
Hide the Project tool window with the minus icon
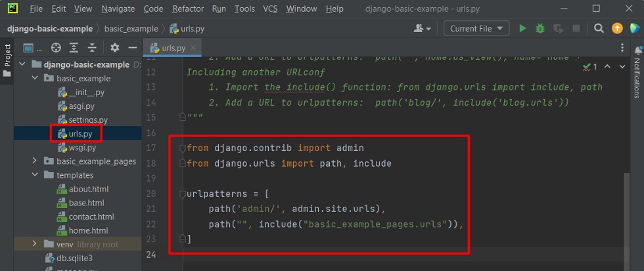(132, 48)
